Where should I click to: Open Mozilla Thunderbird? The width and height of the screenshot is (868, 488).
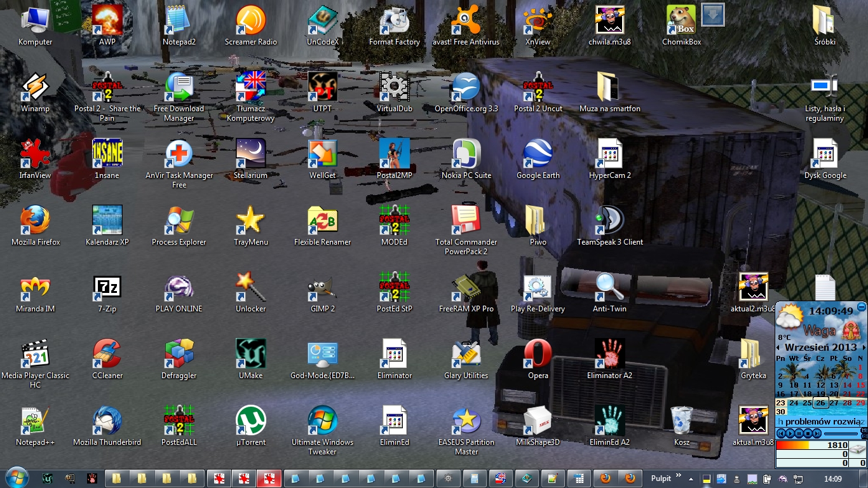(107, 426)
